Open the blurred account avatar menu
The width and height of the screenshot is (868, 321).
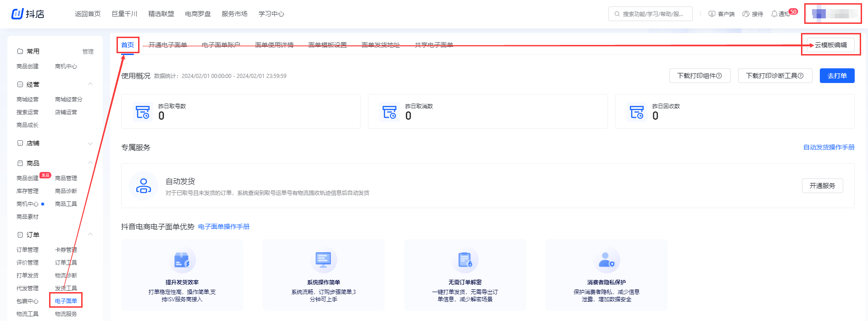pyautogui.click(x=833, y=14)
